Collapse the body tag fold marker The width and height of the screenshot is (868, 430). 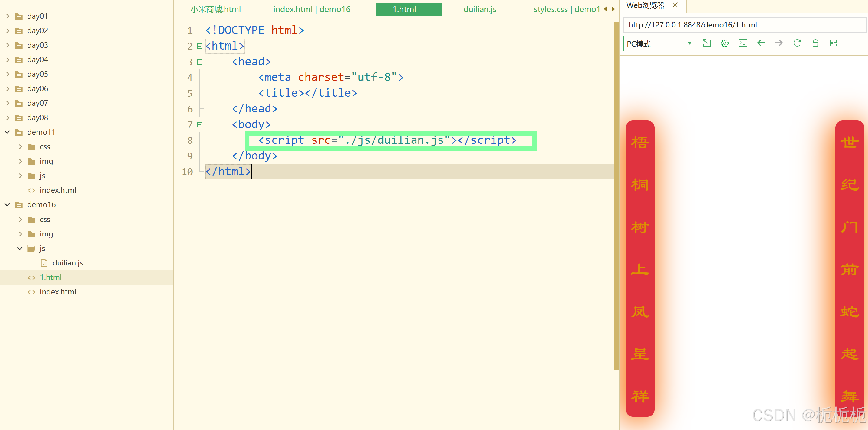[199, 125]
